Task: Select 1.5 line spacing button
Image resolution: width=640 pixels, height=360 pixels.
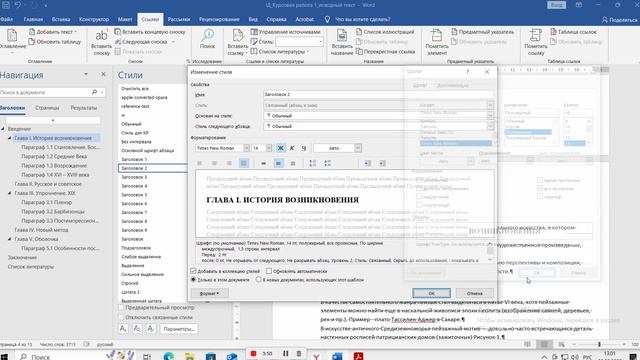Action: [x=278, y=163]
